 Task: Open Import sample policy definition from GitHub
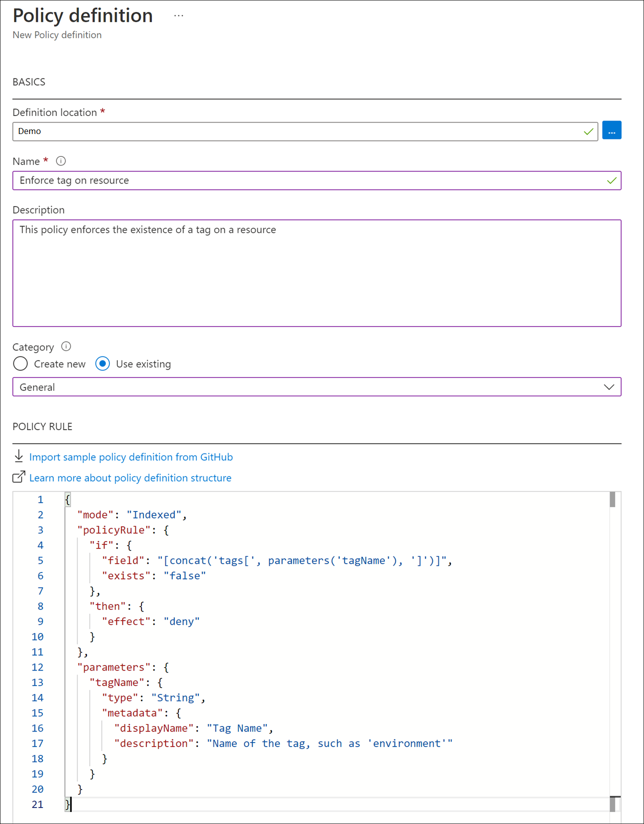pyautogui.click(x=131, y=457)
